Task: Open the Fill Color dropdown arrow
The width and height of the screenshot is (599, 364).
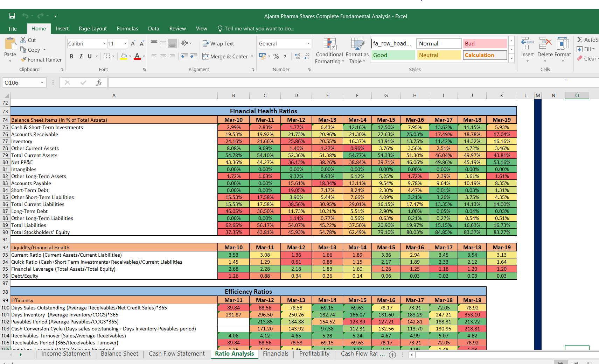Action: pyautogui.click(x=130, y=56)
